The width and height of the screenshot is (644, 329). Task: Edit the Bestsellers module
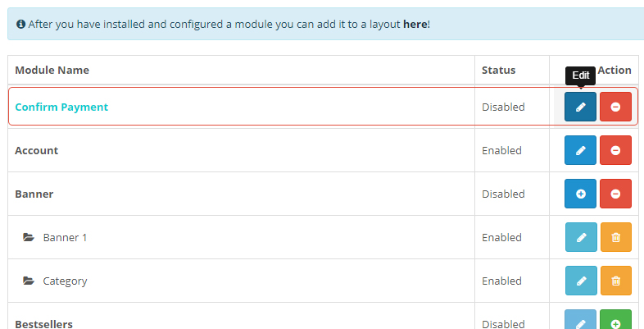pyautogui.click(x=581, y=322)
